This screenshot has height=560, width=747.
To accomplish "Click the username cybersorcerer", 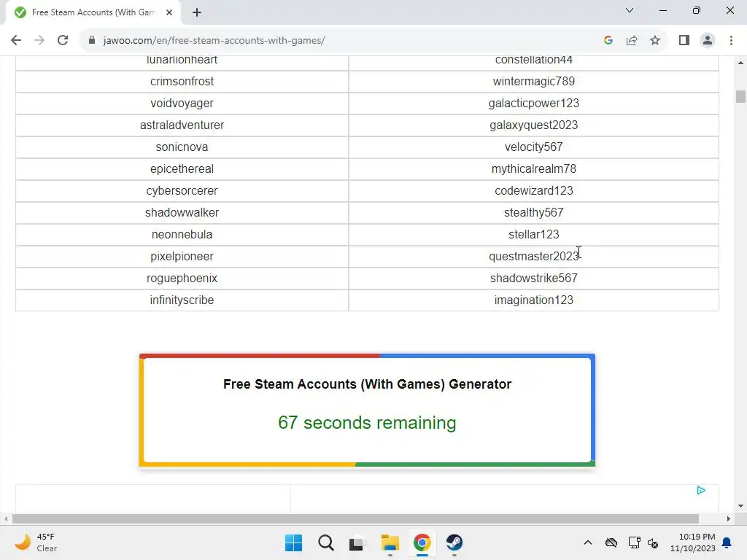I will coord(182,191).
